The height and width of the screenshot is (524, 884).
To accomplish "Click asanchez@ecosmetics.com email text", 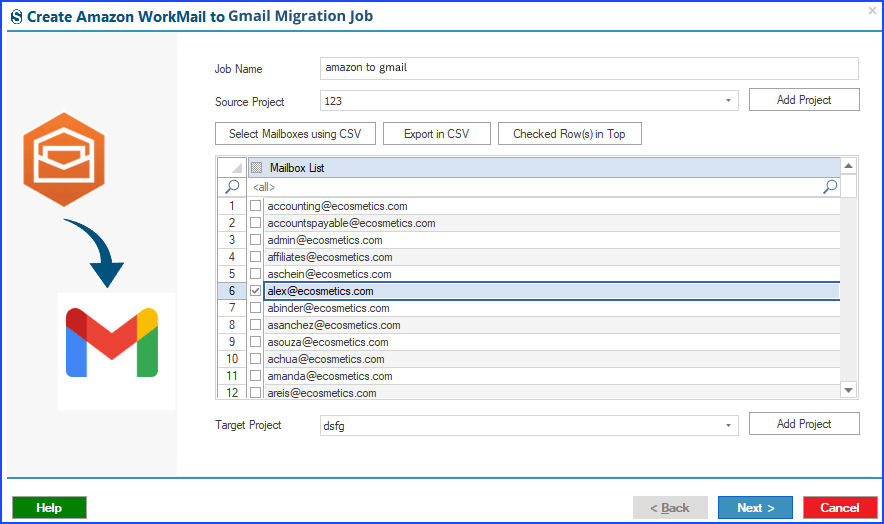I will tap(334, 325).
